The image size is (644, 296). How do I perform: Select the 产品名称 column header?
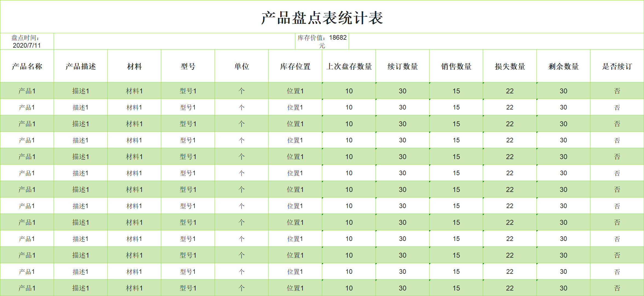click(x=27, y=66)
